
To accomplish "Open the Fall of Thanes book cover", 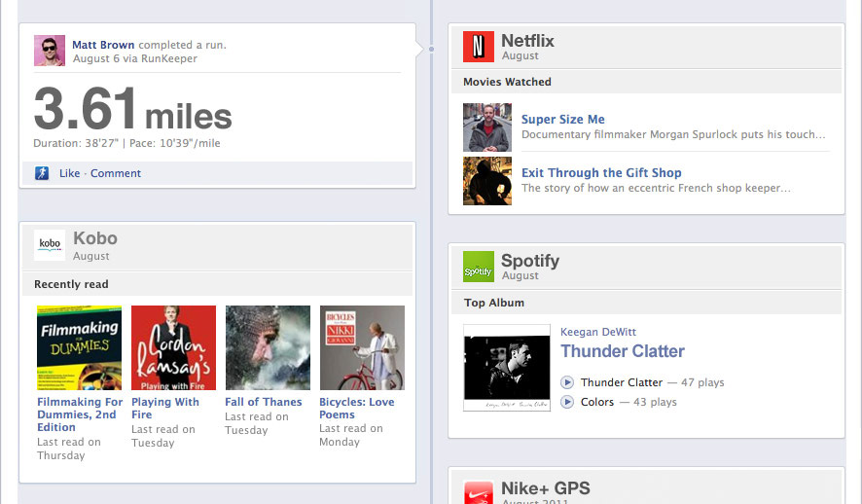I will tap(268, 347).
